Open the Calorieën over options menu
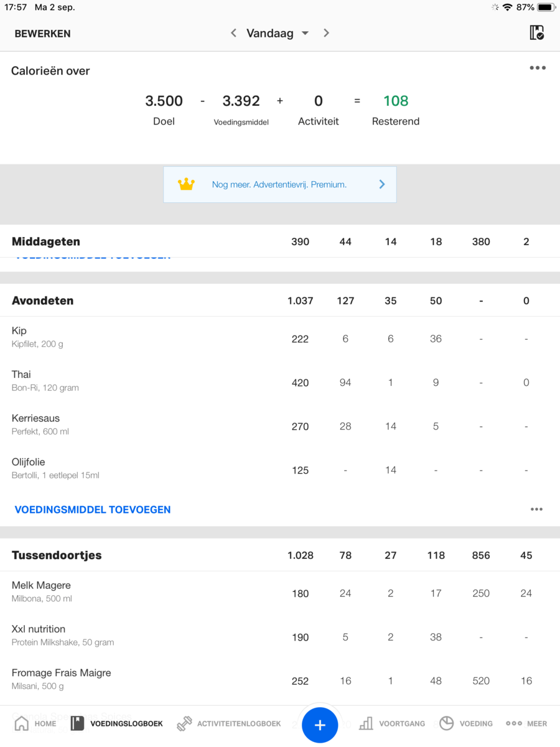Screen dimensions: 560x747 click(538, 68)
